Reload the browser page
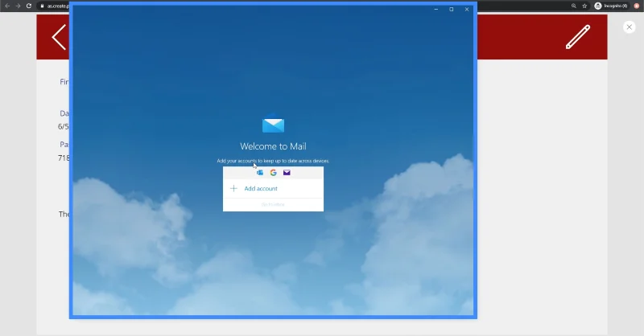 [29, 6]
